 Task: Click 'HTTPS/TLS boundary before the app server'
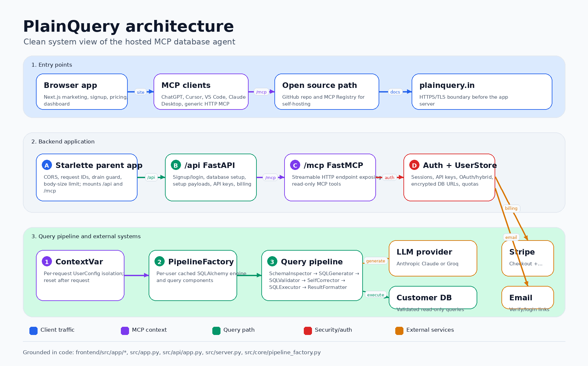[x=464, y=100]
